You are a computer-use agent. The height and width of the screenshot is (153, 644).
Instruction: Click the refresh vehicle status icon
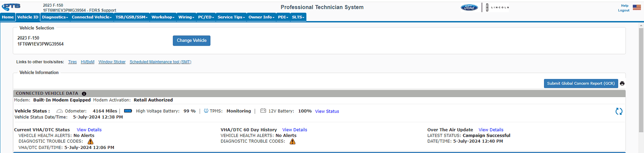(619, 111)
